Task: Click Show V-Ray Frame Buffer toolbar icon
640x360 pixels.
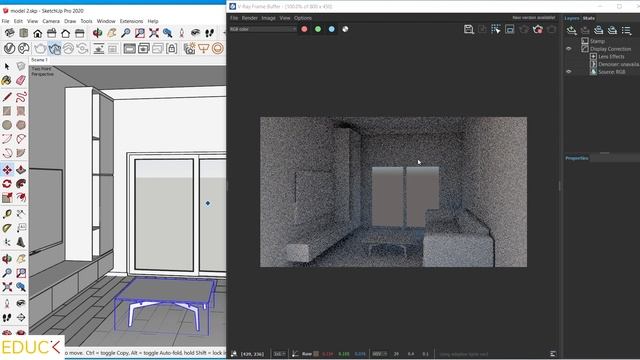Action: pyautogui.click(x=129, y=49)
